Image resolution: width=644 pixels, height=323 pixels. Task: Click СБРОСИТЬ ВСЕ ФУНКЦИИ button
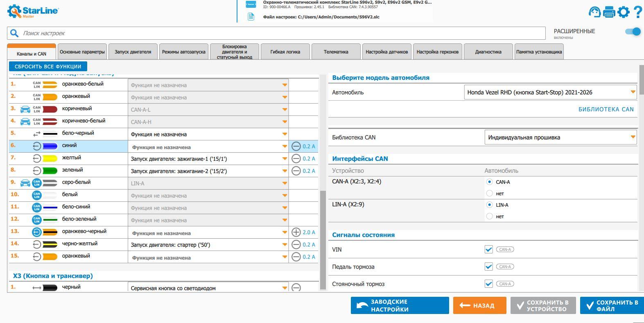[48, 66]
